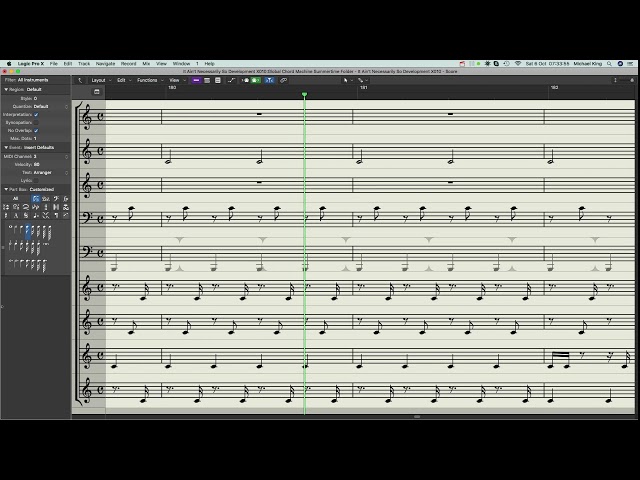Select the tempo note-equals group icon

(x=36, y=215)
